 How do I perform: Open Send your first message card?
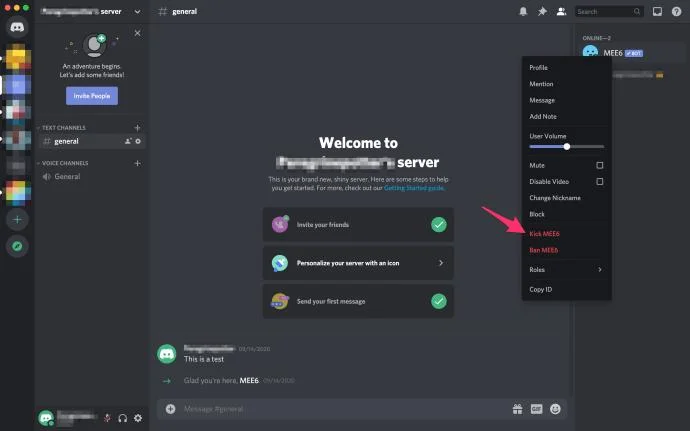tap(358, 301)
